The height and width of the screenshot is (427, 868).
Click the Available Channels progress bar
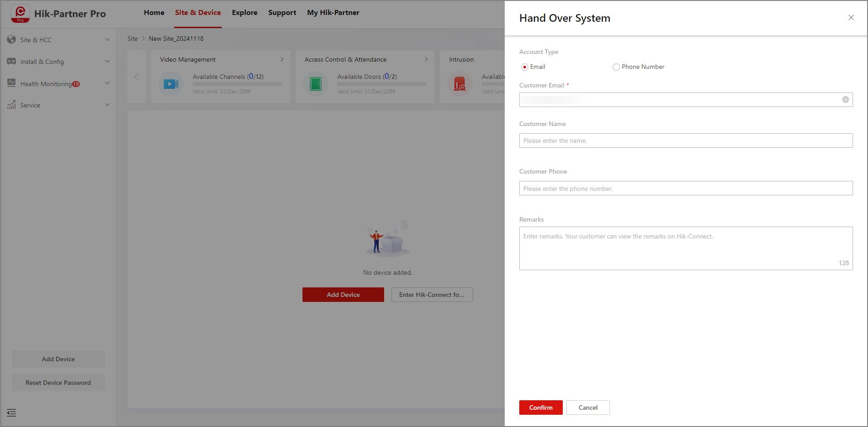point(237,84)
